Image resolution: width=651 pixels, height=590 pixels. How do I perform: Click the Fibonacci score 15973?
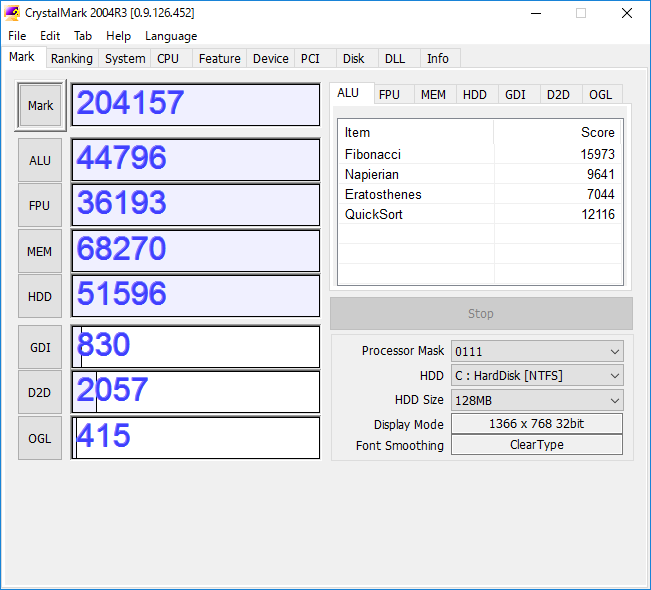597,154
